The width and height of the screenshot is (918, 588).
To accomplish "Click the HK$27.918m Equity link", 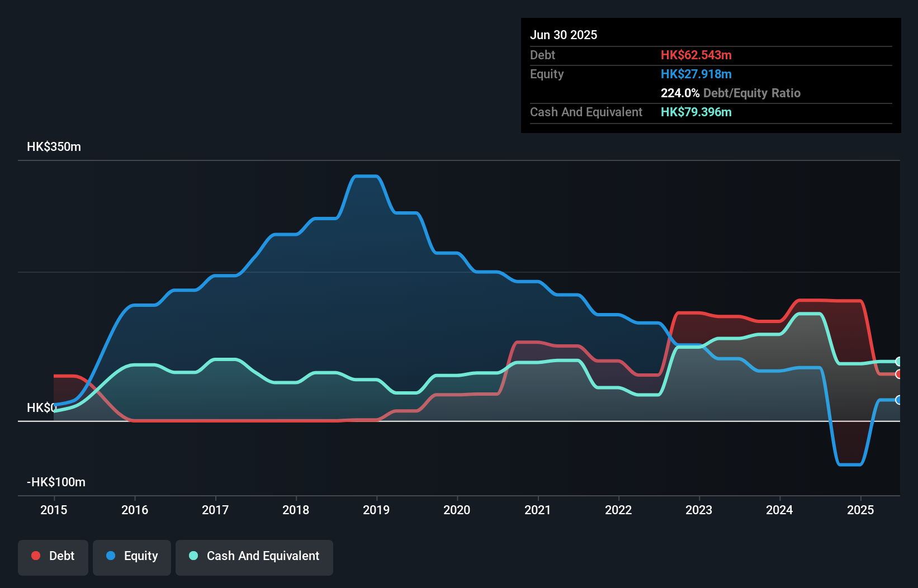I will click(696, 74).
